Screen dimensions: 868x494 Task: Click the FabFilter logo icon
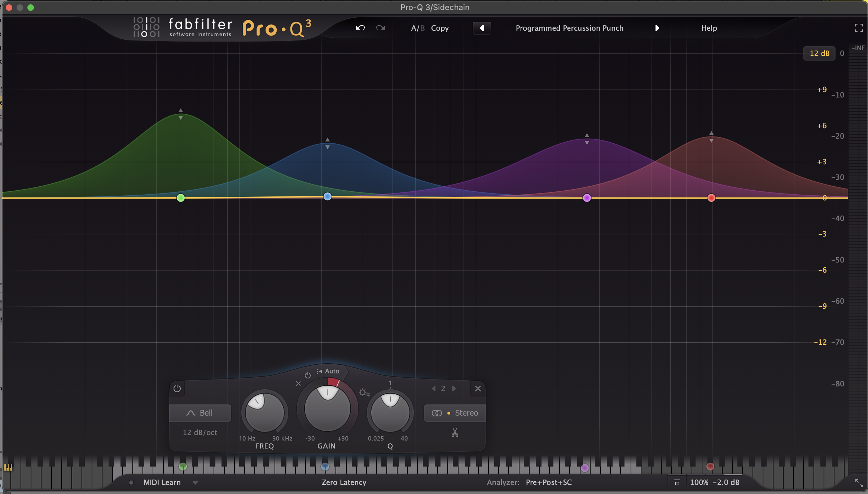[x=146, y=27]
